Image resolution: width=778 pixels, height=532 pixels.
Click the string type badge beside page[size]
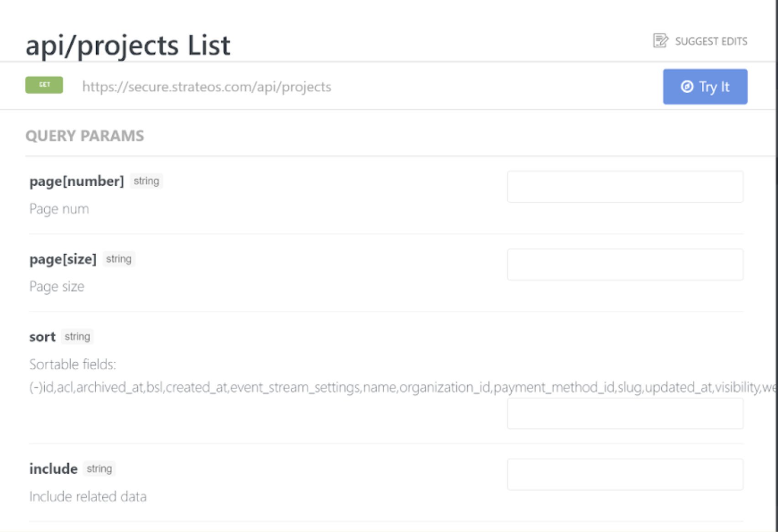coord(119,259)
